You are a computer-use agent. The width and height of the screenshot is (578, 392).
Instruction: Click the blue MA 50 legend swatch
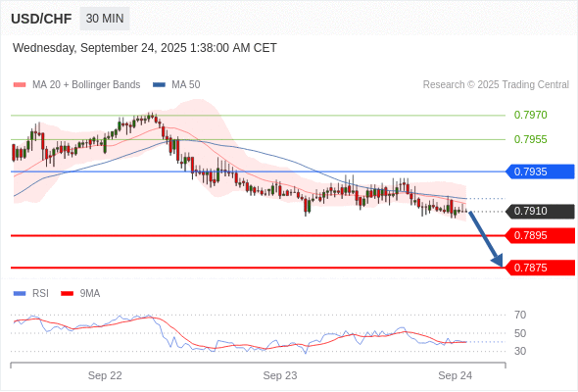[159, 85]
